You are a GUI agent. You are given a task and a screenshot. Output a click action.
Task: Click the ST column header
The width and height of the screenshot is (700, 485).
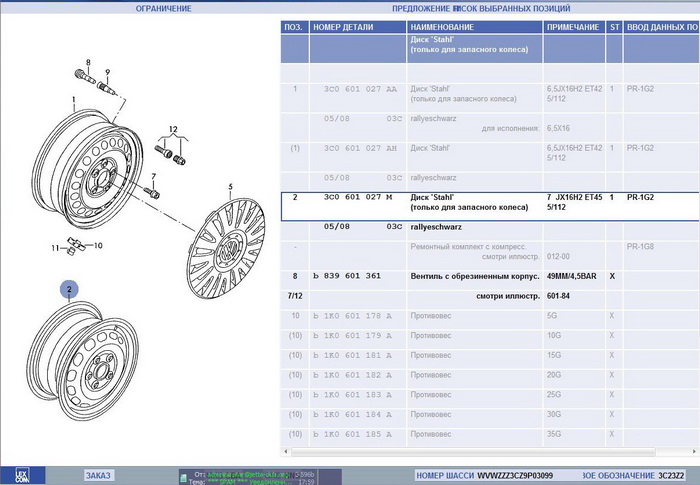[x=614, y=27]
